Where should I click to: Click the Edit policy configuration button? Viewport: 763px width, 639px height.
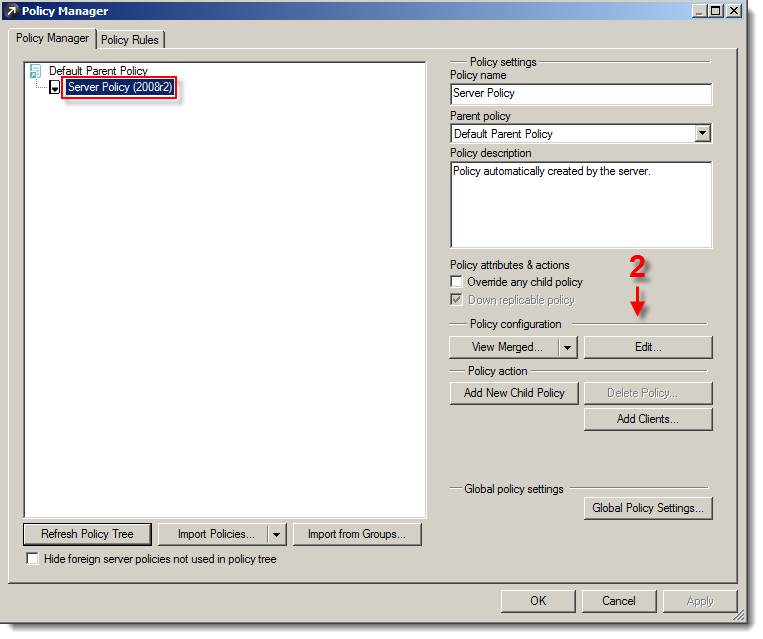pos(648,347)
